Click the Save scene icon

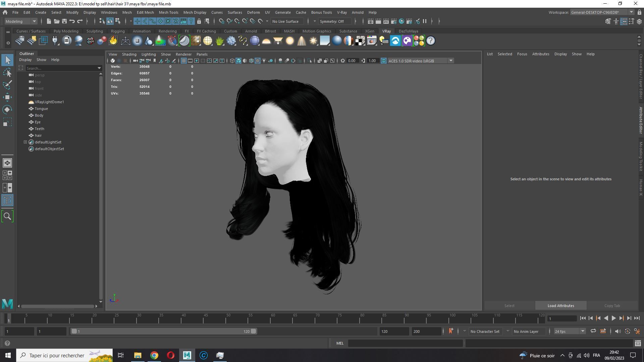[64, 21]
